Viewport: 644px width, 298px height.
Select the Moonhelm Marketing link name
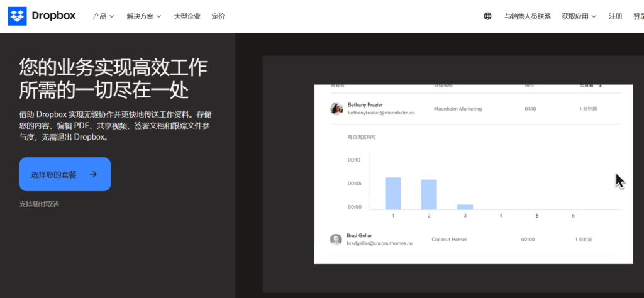(457, 109)
